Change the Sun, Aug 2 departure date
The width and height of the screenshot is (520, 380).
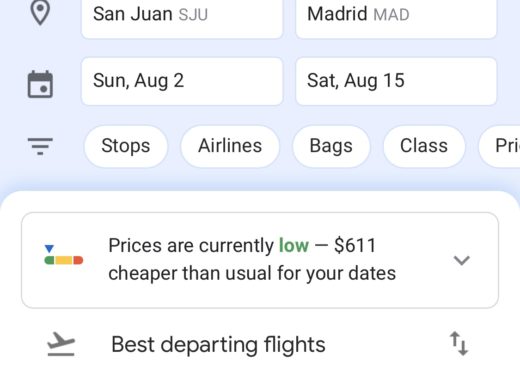coord(182,81)
